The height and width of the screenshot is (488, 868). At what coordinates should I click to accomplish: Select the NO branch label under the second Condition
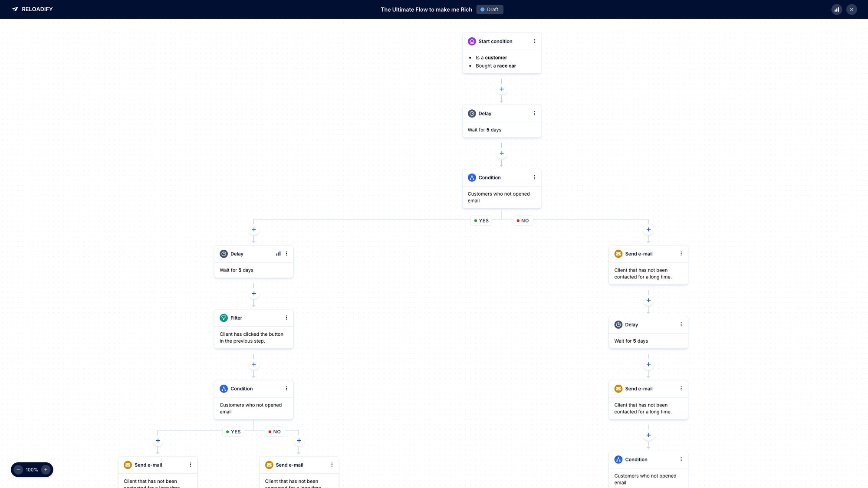(274, 432)
